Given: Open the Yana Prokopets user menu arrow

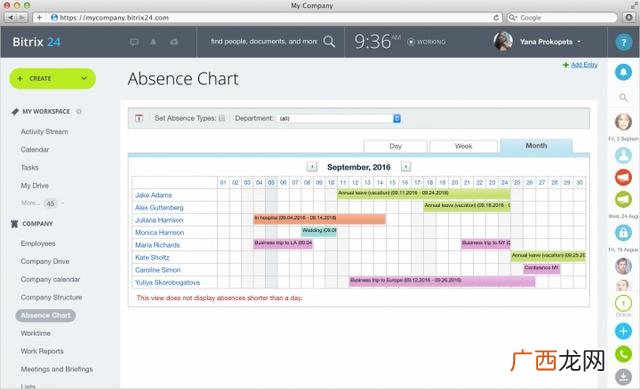Looking at the screenshot, I should 579,42.
